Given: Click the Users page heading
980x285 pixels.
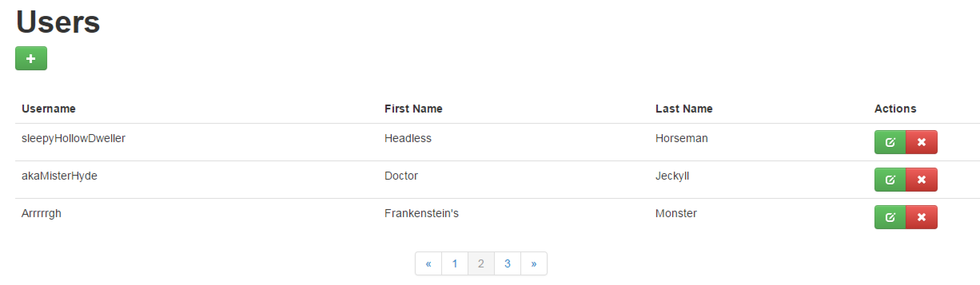Looking at the screenshot, I should [x=58, y=22].
